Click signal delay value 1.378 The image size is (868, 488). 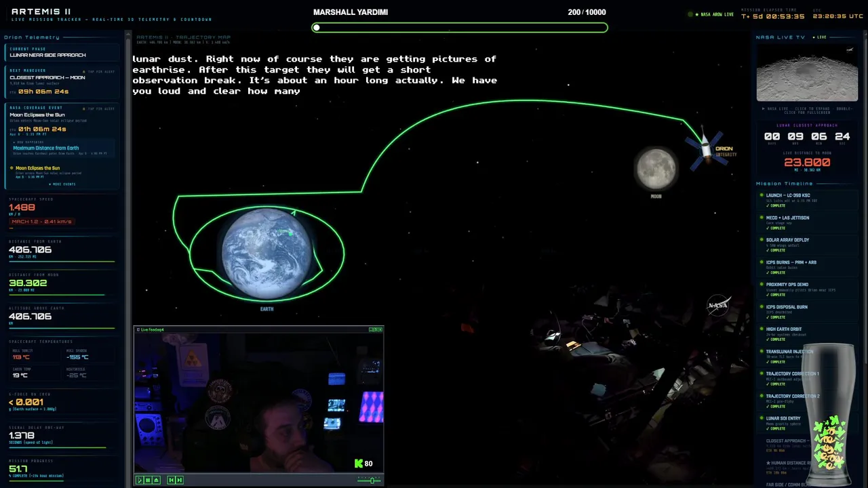22,436
